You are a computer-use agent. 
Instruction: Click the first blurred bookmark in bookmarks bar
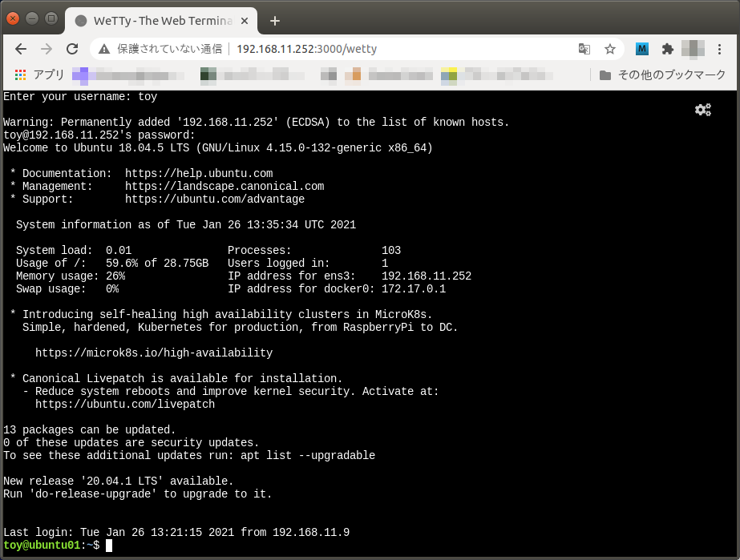pyautogui.click(x=128, y=75)
